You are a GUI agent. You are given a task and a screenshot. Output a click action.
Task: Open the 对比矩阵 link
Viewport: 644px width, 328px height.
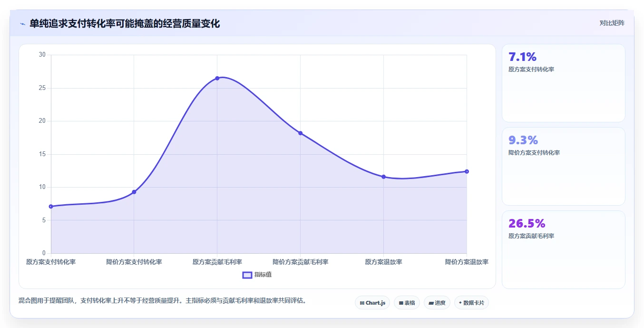tap(612, 23)
